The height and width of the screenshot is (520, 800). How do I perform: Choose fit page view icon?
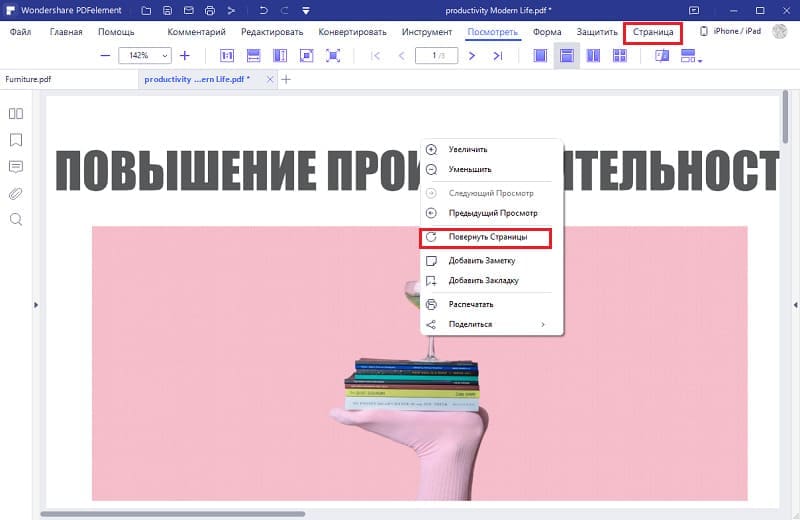click(x=307, y=56)
